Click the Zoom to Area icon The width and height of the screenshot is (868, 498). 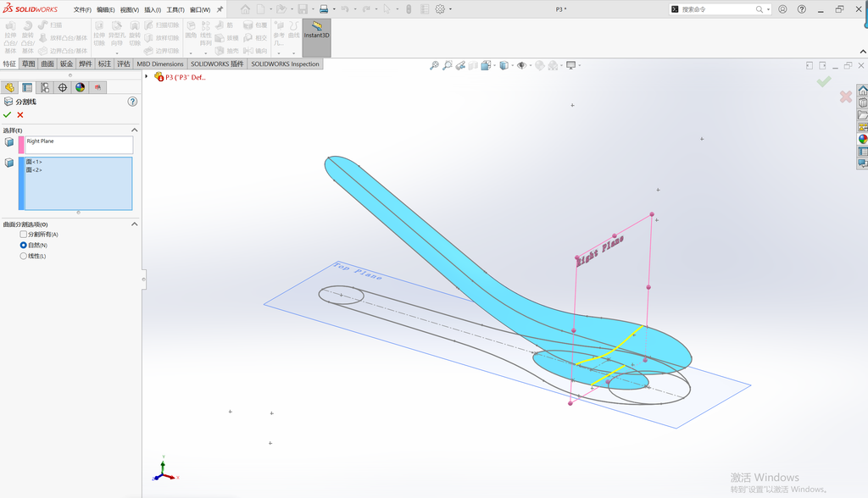[x=448, y=65]
